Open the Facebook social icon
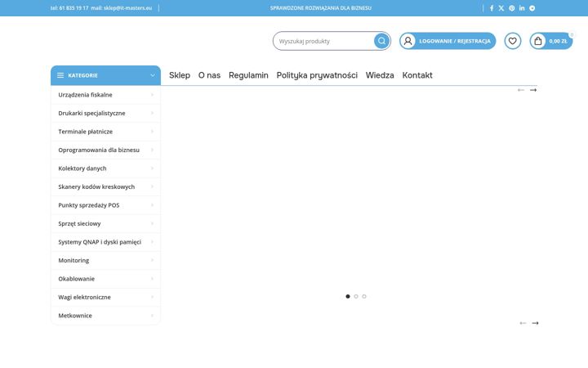Viewport: 588px width, 368px height. point(492,8)
